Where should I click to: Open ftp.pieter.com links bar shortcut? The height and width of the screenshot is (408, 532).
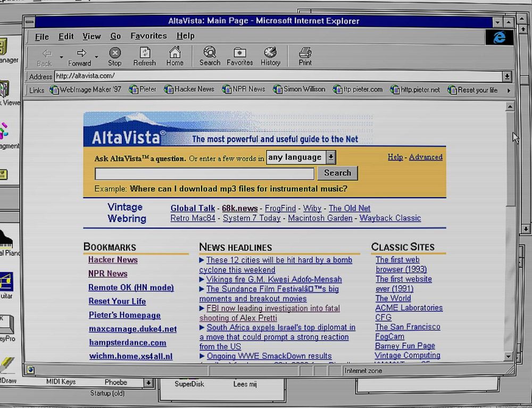(358, 89)
